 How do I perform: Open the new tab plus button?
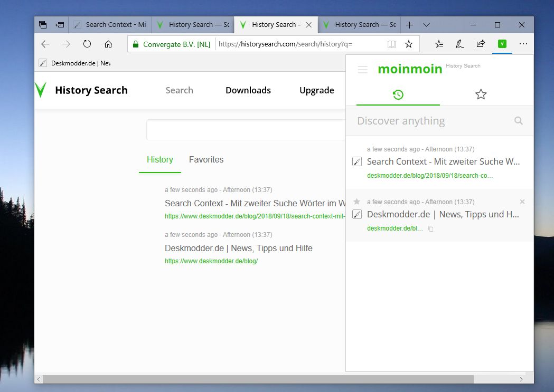click(x=409, y=25)
